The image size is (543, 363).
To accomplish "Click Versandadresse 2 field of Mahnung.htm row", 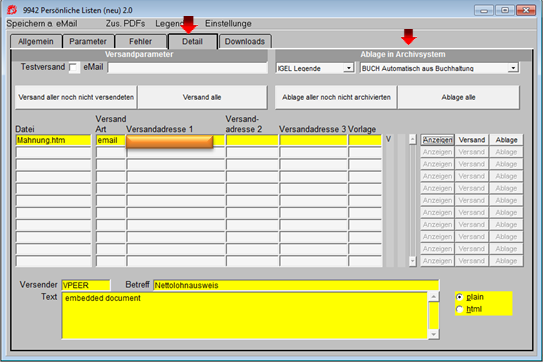I will coord(252,140).
